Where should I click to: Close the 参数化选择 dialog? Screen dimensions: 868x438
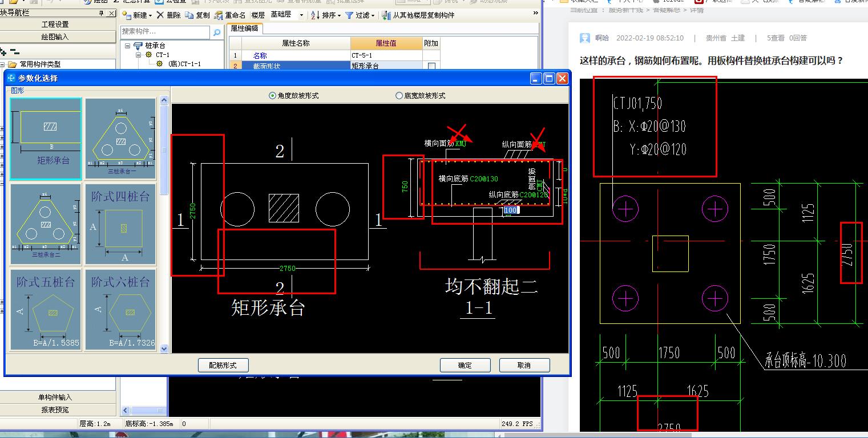(562, 78)
